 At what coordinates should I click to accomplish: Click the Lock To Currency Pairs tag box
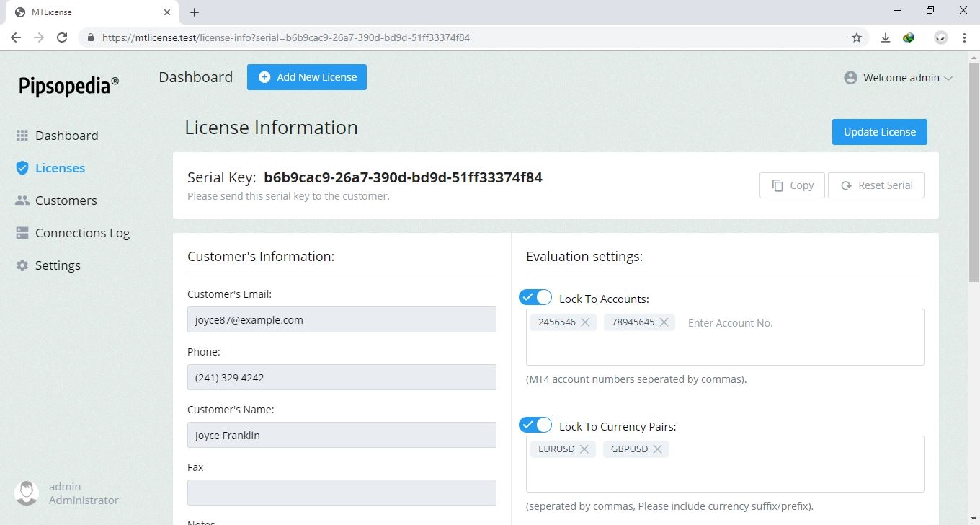[725, 464]
